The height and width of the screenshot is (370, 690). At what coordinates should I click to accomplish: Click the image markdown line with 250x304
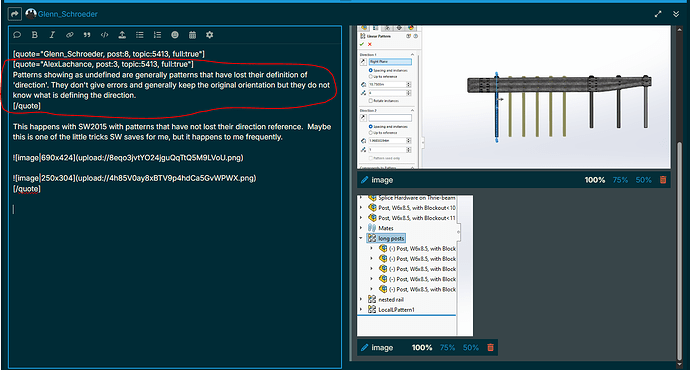134,178
